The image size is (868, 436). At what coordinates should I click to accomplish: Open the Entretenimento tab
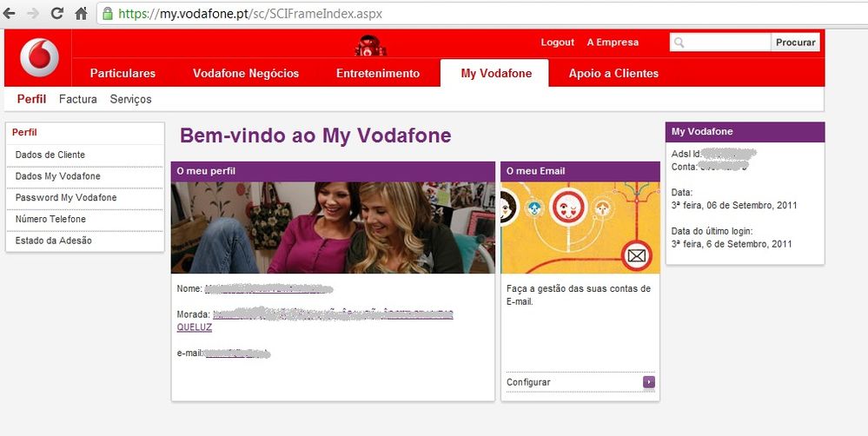point(378,73)
